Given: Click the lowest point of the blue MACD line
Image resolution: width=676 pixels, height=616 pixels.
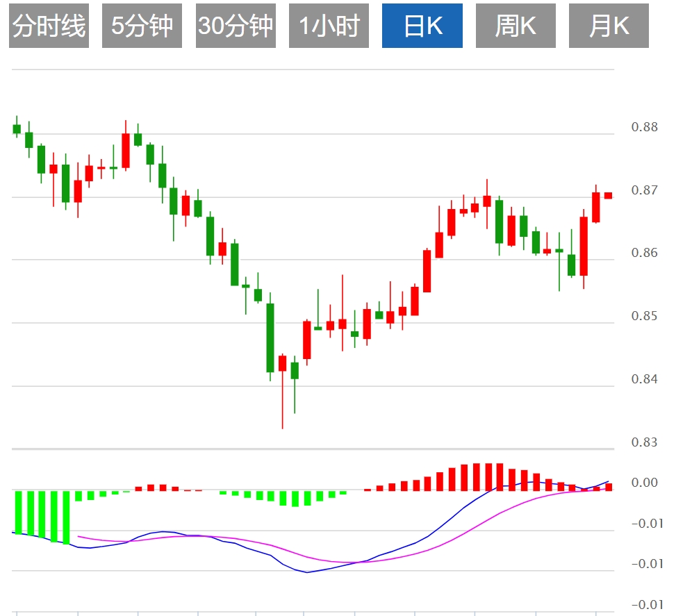Looking at the screenshot, I should coord(306,572).
